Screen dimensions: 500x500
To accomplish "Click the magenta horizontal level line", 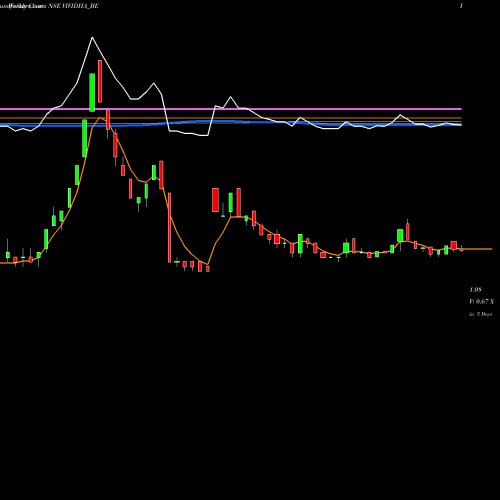I will pos(231,109).
